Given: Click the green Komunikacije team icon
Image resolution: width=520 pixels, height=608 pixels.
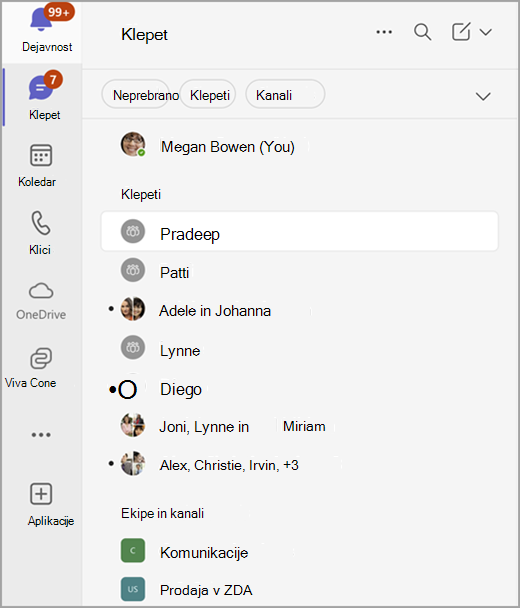Looking at the screenshot, I should pyautogui.click(x=133, y=550).
